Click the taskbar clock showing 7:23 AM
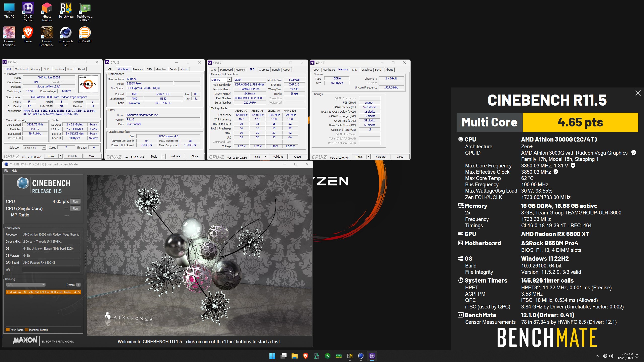This screenshot has width=644, height=362. click(625, 356)
